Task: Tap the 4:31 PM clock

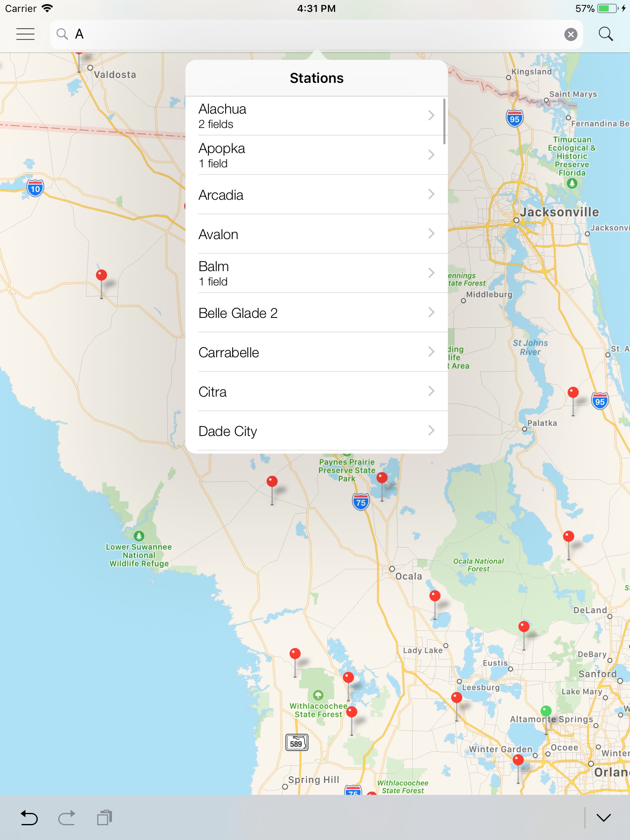Action: (x=316, y=9)
